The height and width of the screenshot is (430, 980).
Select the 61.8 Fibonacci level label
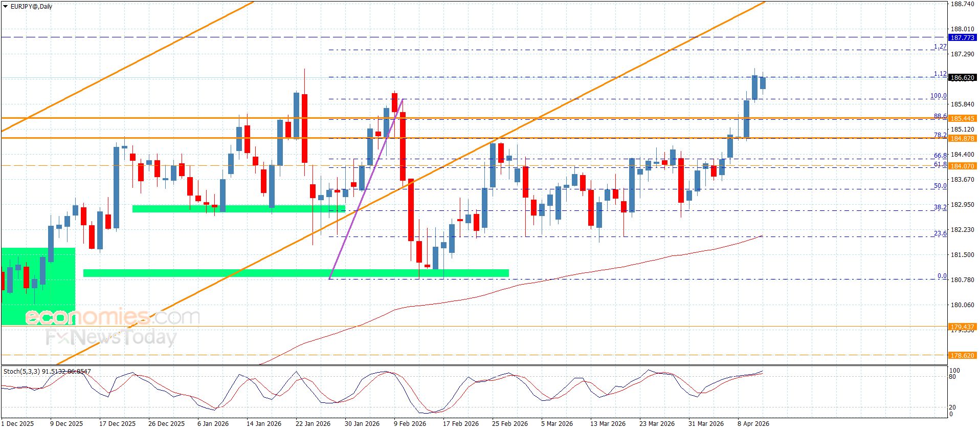pos(940,164)
